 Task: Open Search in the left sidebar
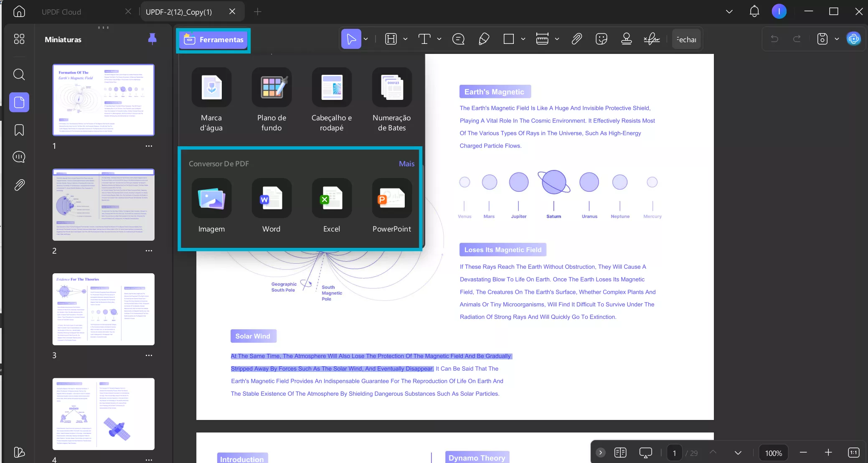[19, 74]
